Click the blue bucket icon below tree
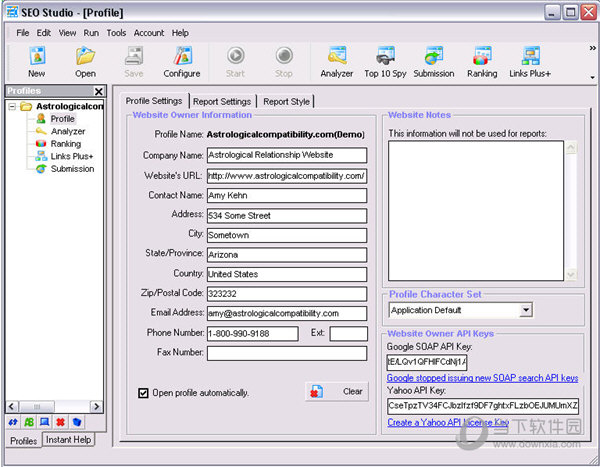 (77, 422)
